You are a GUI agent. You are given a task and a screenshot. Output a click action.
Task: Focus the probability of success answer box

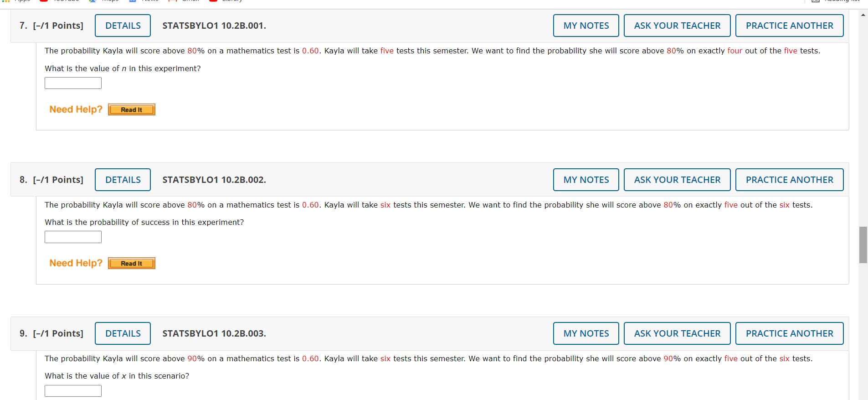tap(73, 237)
